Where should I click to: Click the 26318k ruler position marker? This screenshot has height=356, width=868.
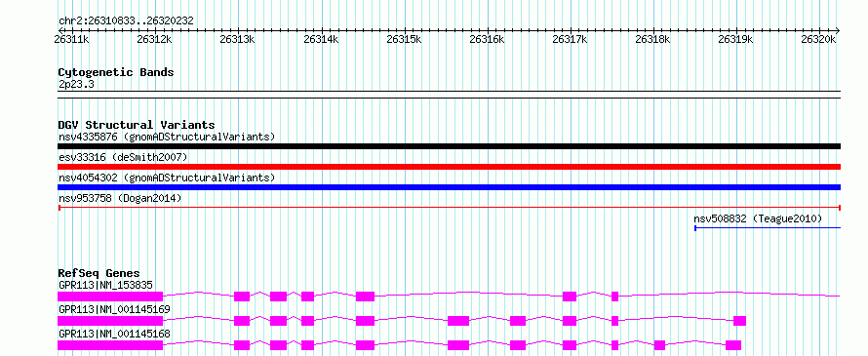pyautogui.click(x=653, y=39)
